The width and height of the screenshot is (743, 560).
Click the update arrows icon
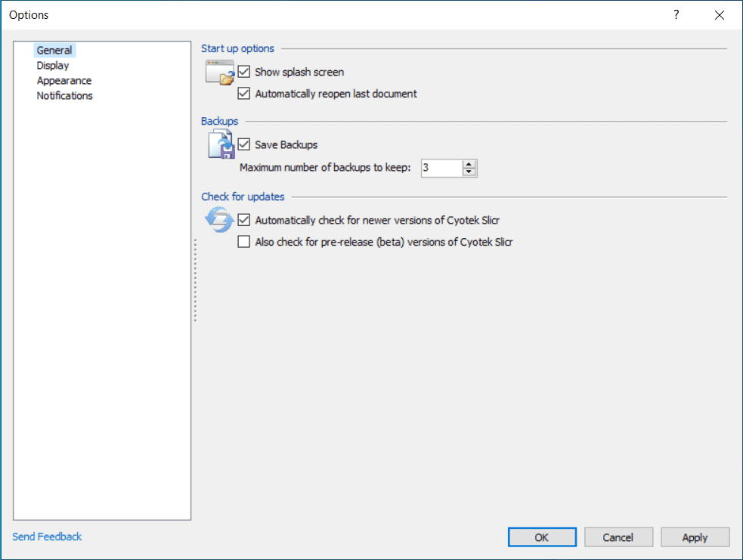(x=219, y=220)
